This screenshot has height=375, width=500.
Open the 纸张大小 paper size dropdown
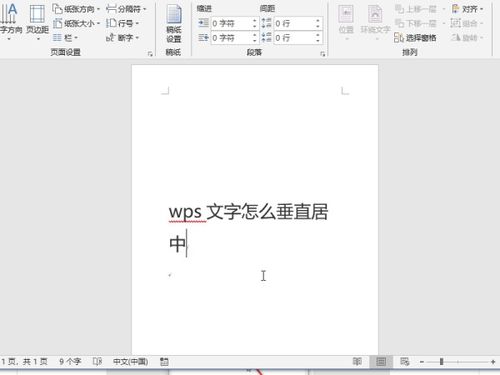[x=76, y=23]
